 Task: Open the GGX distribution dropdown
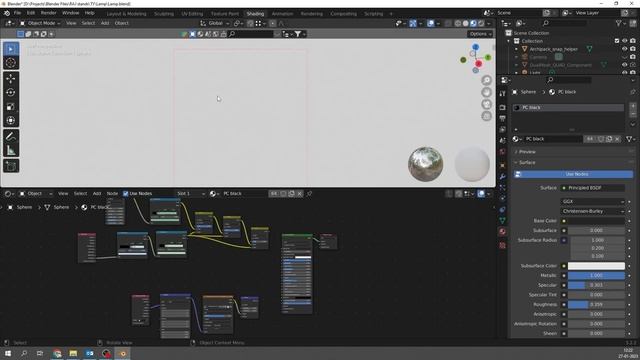click(592, 202)
